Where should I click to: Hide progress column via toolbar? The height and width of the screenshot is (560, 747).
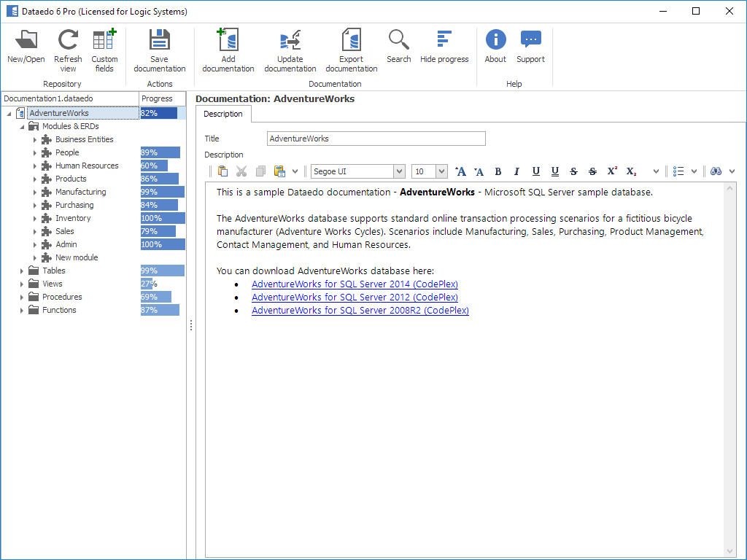[x=444, y=39]
